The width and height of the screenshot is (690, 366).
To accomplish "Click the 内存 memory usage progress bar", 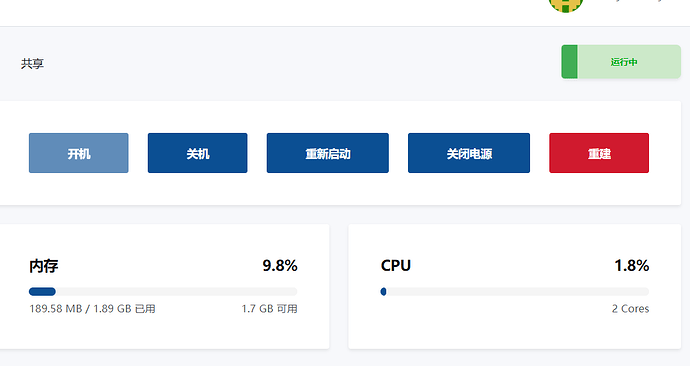I will (163, 291).
